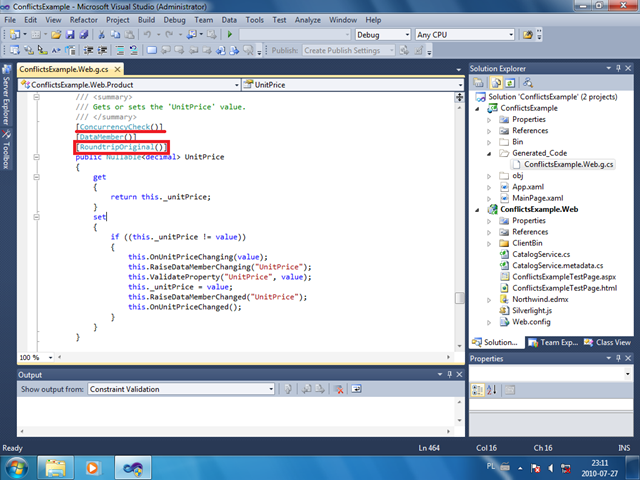The image size is (640, 480).
Task: Switch to the Class View tab
Action: 607,342
